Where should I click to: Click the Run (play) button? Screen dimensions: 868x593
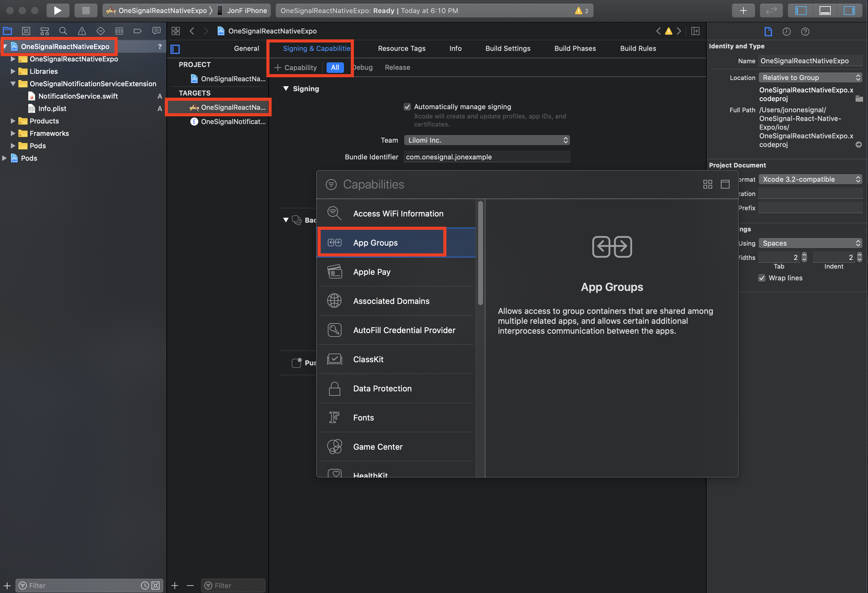(x=57, y=11)
